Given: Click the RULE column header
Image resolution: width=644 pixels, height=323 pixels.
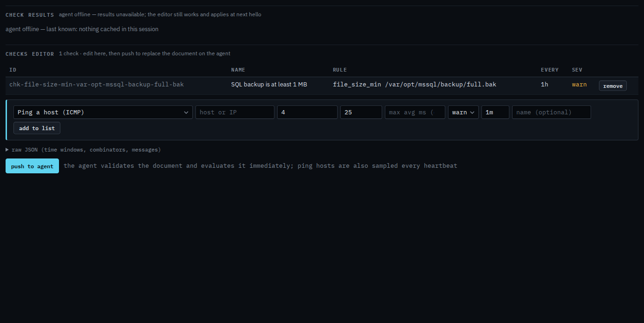Looking at the screenshot, I should (340, 70).
